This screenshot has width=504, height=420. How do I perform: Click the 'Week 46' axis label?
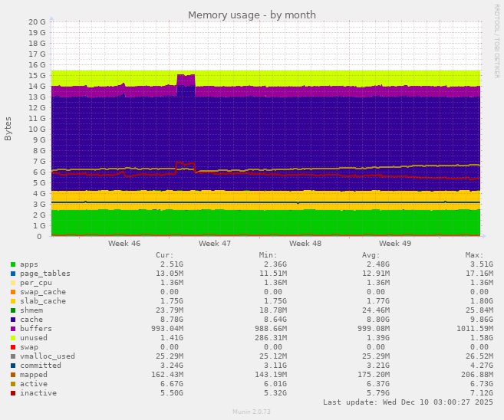(124, 244)
